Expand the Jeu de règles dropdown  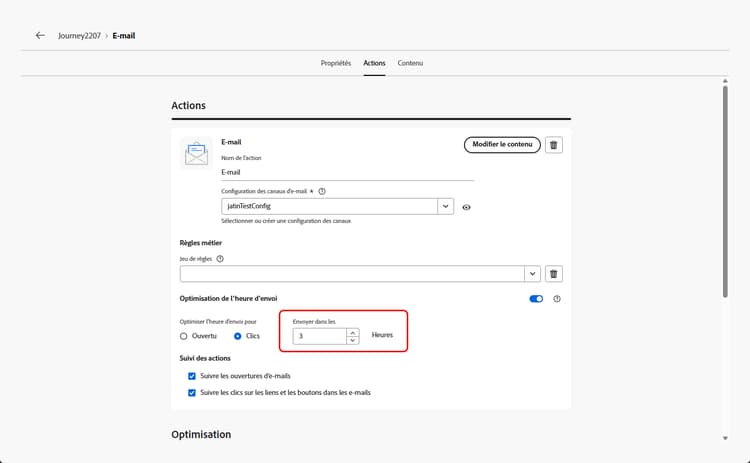pos(532,274)
